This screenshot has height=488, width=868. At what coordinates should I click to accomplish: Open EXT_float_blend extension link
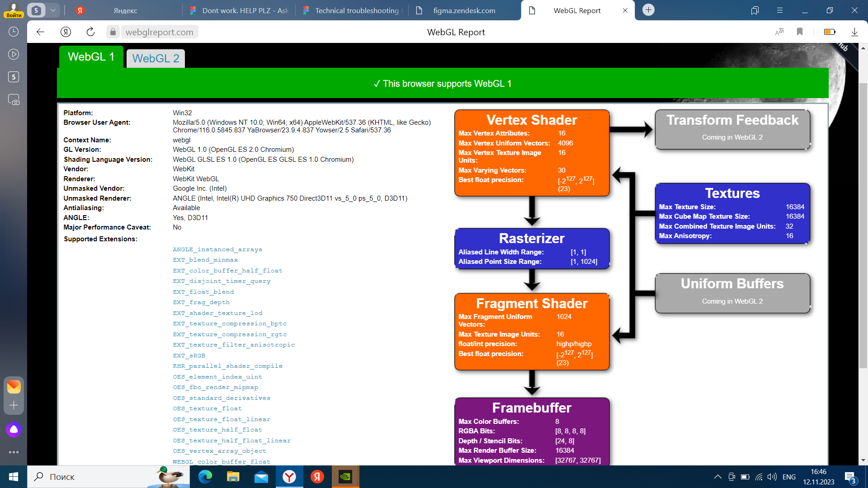click(203, 292)
